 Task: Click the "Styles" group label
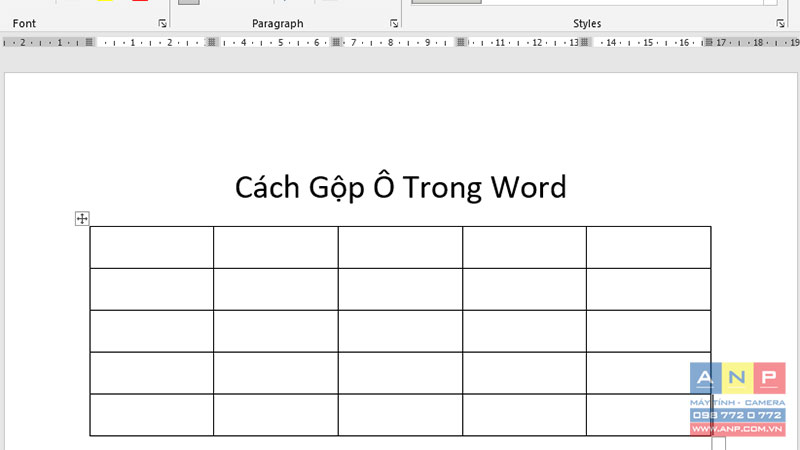(x=587, y=23)
